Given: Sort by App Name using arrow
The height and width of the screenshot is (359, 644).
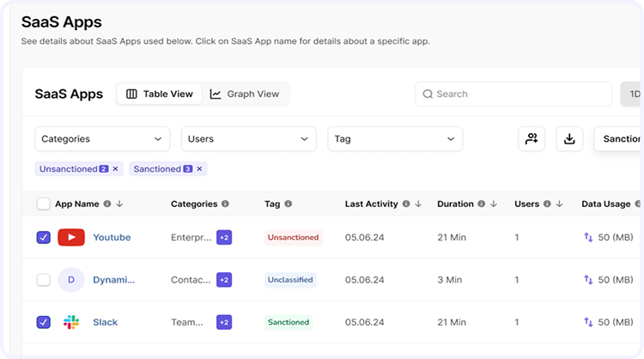Looking at the screenshot, I should point(119,204).
